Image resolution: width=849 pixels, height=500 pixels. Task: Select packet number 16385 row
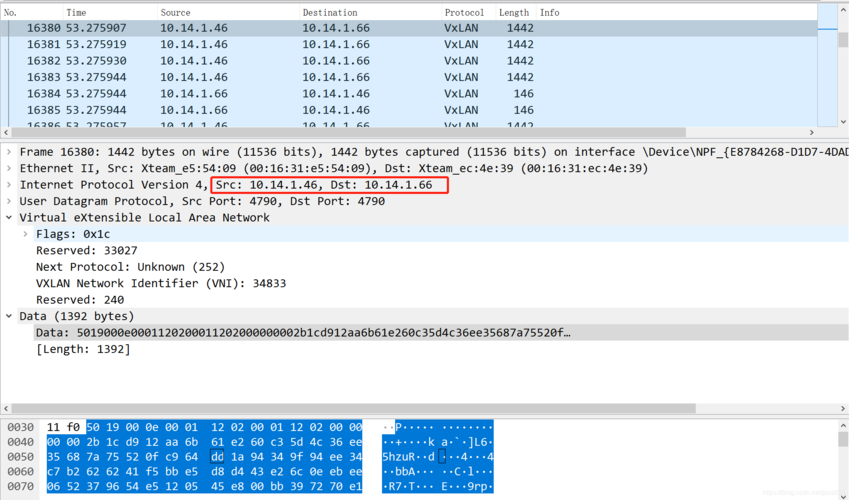(x=409, y=110)
